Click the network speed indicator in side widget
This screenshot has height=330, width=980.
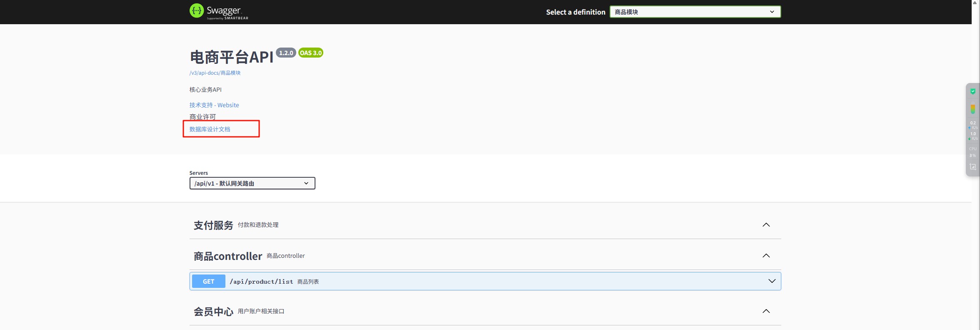coord(973,131)
